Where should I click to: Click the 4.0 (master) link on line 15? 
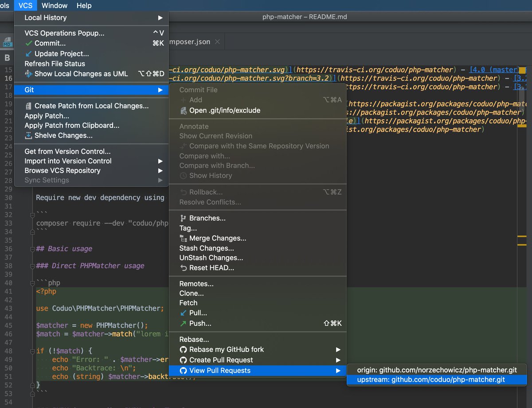(494, 70)
